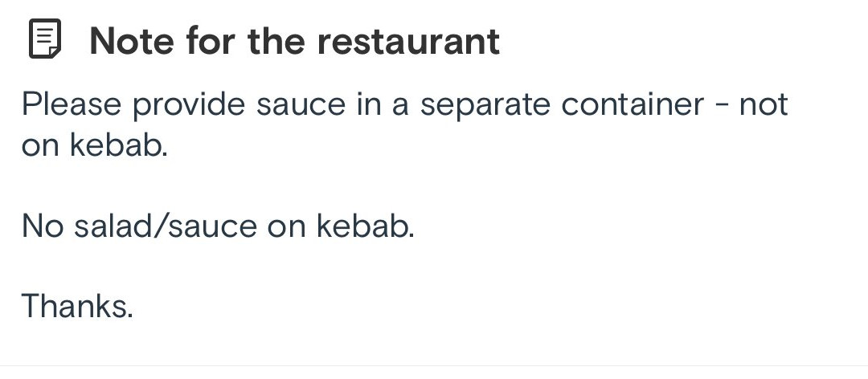Click the word "Please" in the note
868x379 pixels.
(72, 105)
